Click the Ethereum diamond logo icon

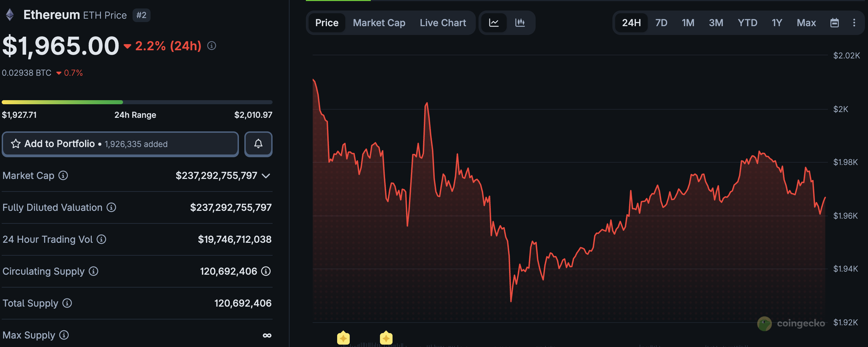tap(10, 15)
